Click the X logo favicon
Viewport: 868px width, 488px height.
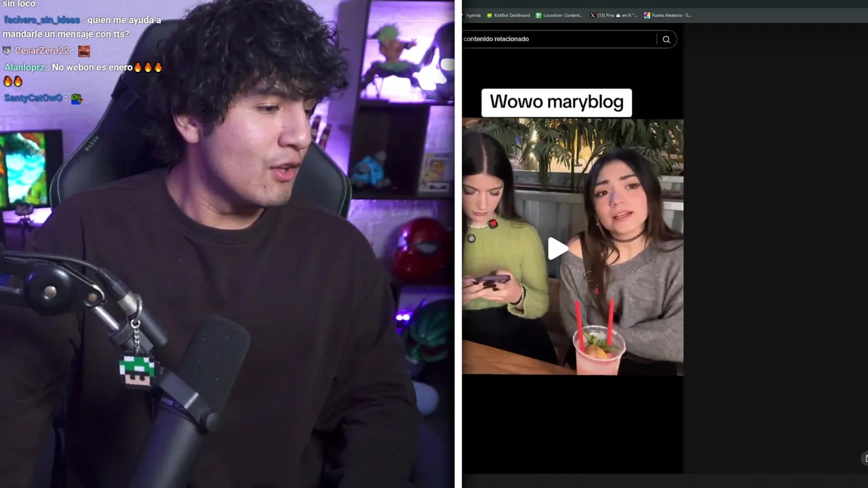coord(593,15)
